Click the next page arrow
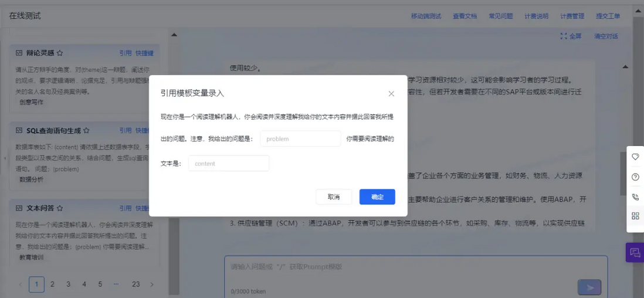This screenshot has height=298, width=644. pos(152,285)
